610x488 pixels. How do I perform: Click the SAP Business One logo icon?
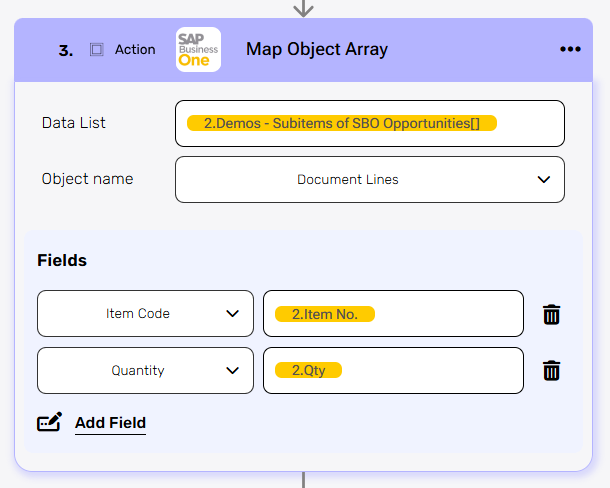click(197, 49)
